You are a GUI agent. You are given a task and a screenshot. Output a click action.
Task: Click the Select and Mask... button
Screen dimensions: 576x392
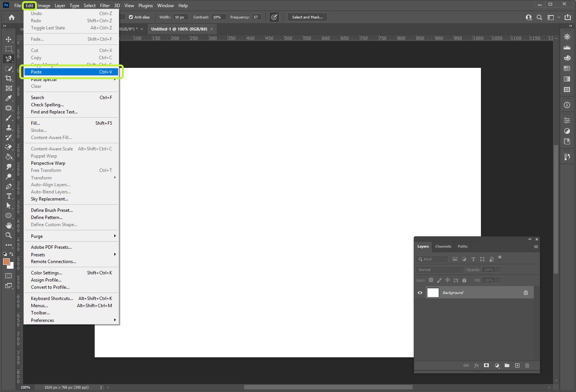[x=307, y=17]
